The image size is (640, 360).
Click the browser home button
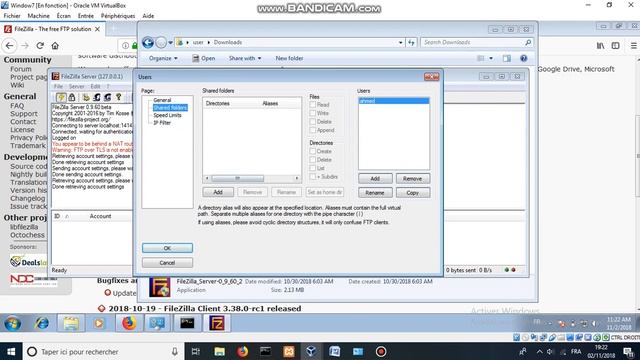click(x=55, y=46)
